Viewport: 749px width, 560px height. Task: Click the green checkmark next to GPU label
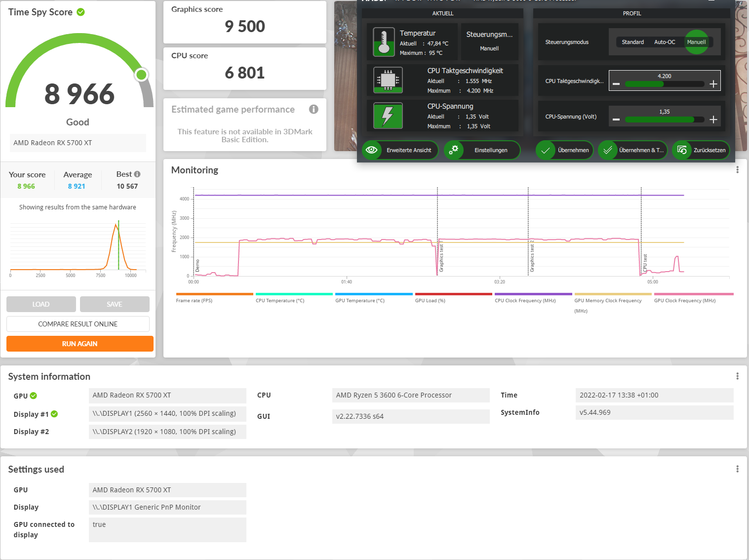click(x=34, y=396)
